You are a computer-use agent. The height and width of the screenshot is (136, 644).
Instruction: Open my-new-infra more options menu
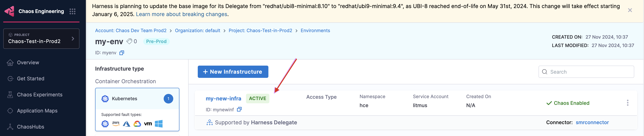628,103
